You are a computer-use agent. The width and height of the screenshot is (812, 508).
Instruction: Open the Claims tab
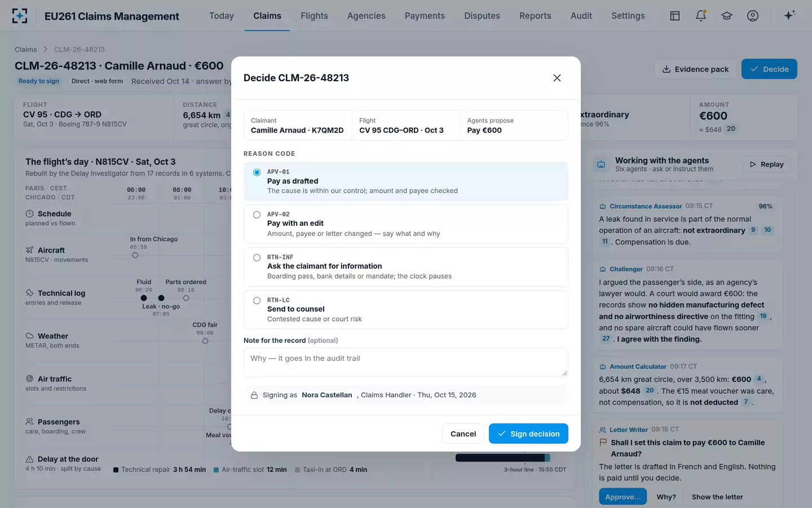click(x=267, y=16)
